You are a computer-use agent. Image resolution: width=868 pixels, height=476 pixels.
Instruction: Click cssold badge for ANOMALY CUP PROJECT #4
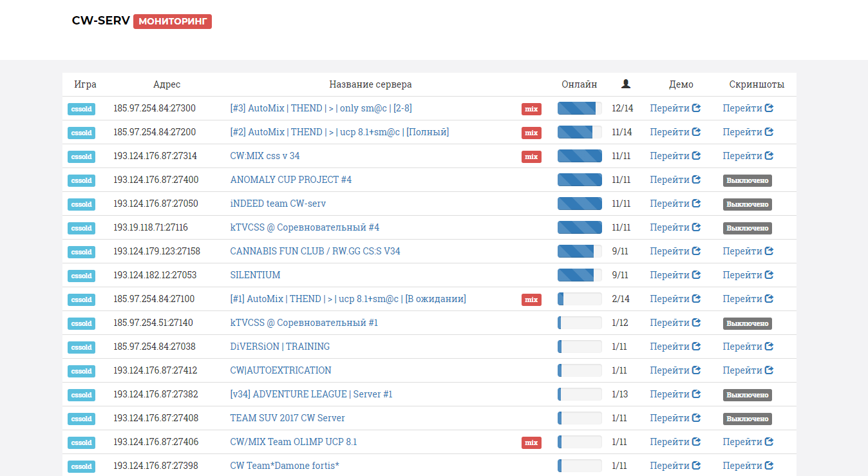tap(81, 180)
